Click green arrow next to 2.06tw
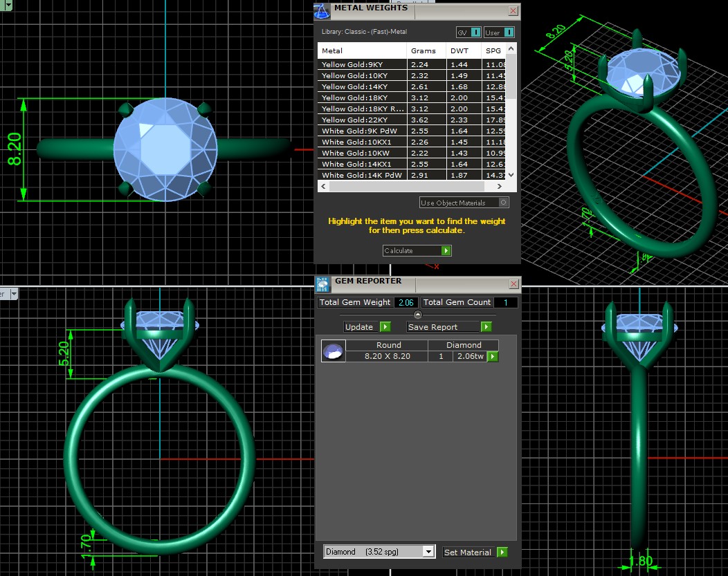The height and width of the screenshot is (576, 728). coord(493,357)
